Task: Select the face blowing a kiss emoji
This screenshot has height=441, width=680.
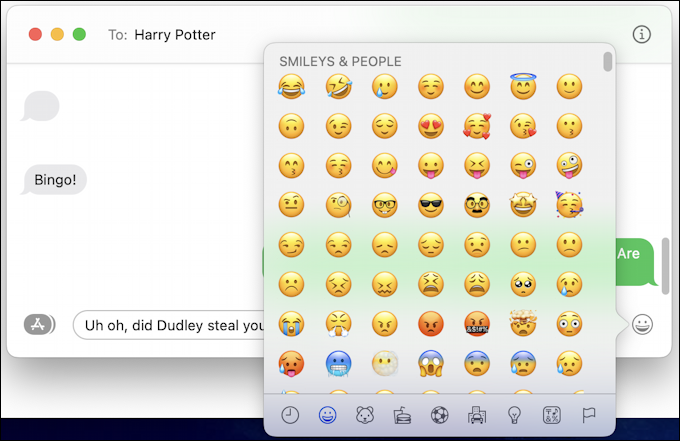Action: pyautogui.click(x=523, y=126)
